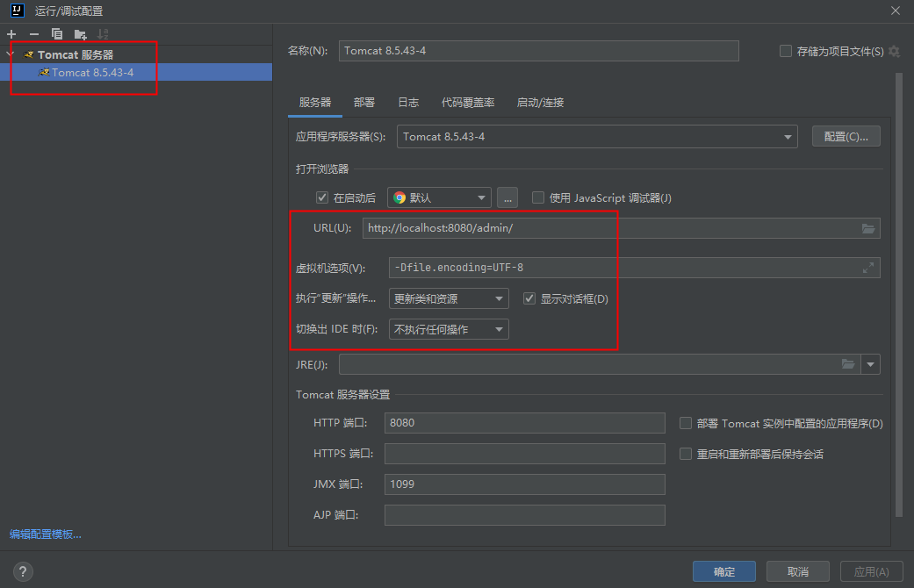Click the vertical scrollbar of settings panel

pos(899,294)
